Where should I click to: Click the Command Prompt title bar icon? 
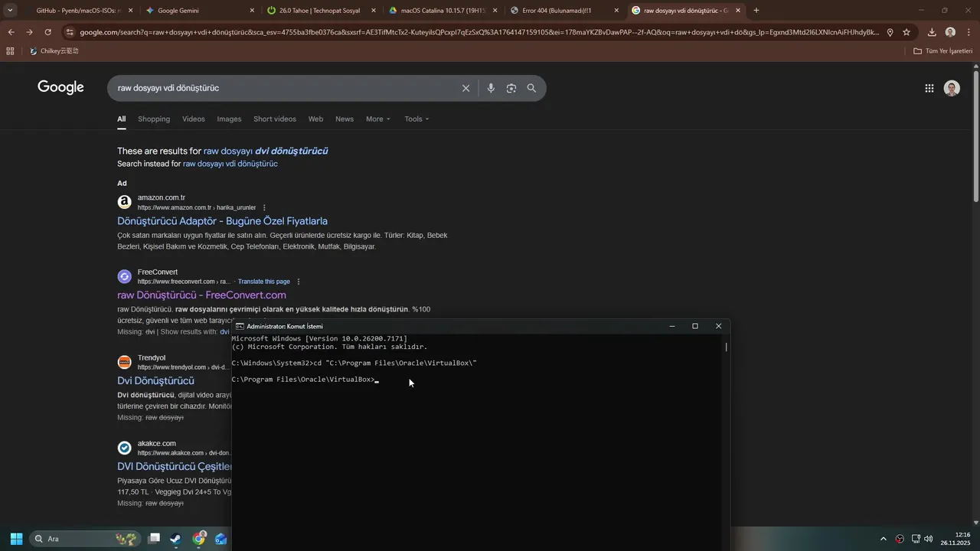(x=240, y=326)
